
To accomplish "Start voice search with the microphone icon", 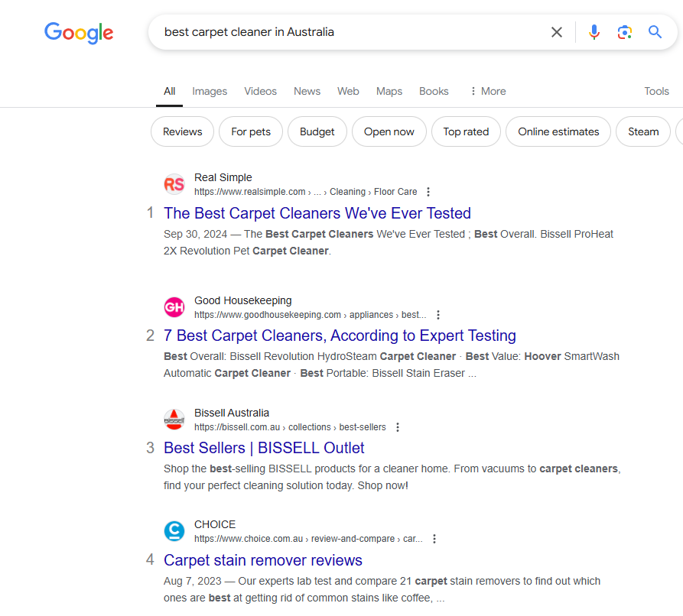I will click(594, 32).
